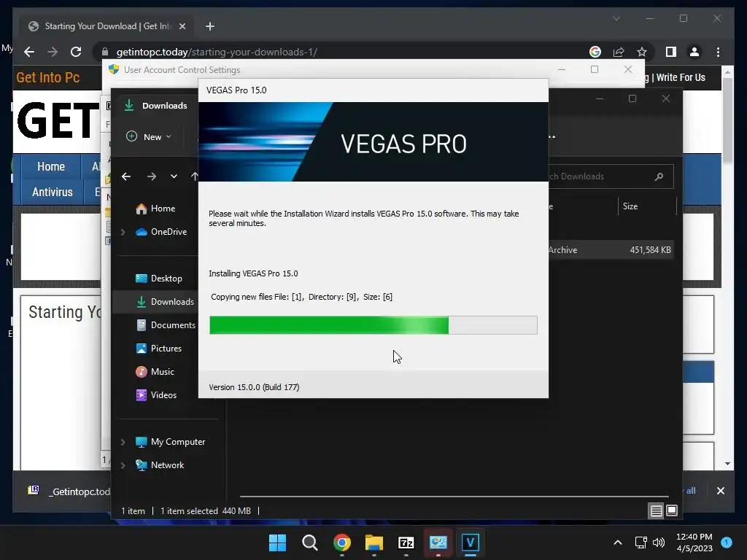Click the search magnifier icon in Explorer
747x560 pixels.
659,176
